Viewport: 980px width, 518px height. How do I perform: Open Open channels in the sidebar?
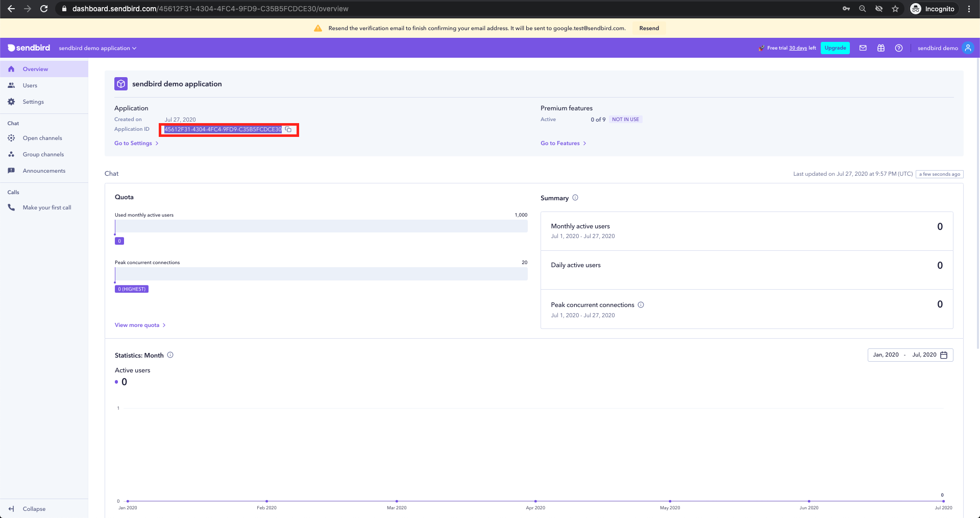coord(44,138)
